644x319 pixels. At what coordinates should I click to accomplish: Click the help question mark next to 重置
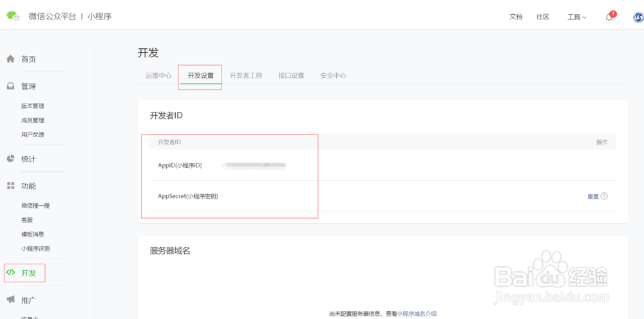point(604,196)
